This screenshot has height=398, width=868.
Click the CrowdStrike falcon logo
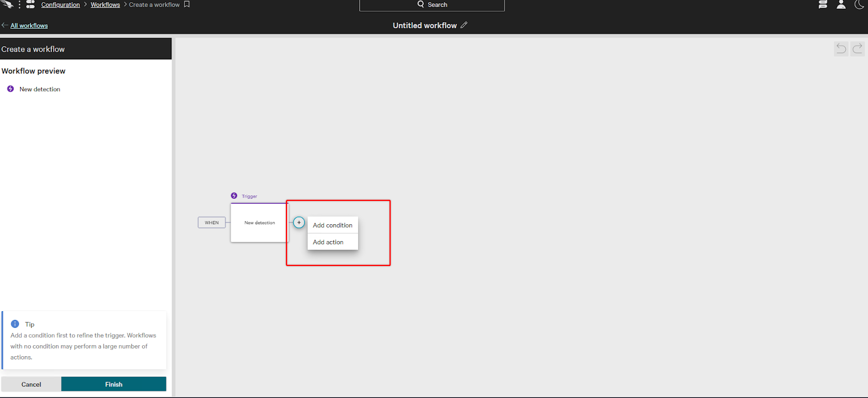(x=7, y=4)
